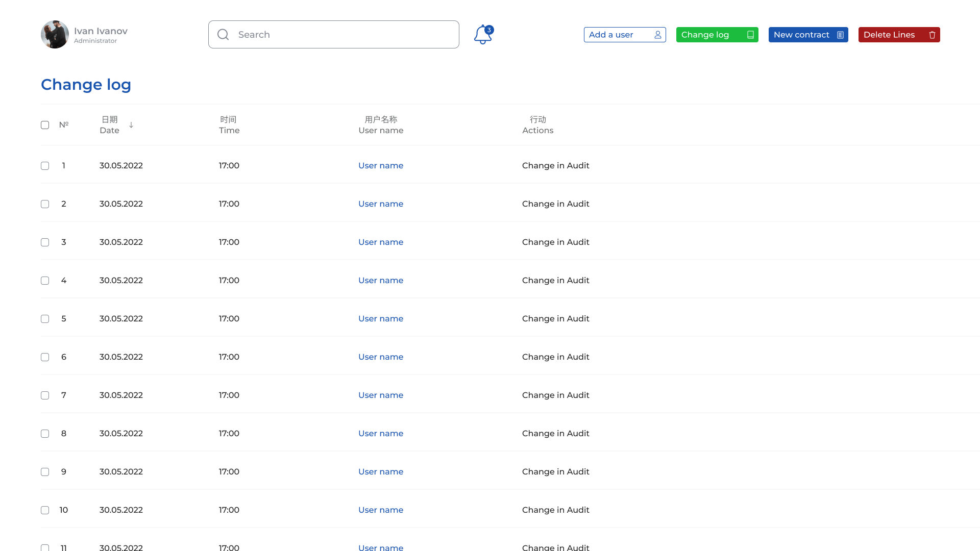Check the checkbox for row 1
Screen dimensions: 980x551
click(45, 166)
